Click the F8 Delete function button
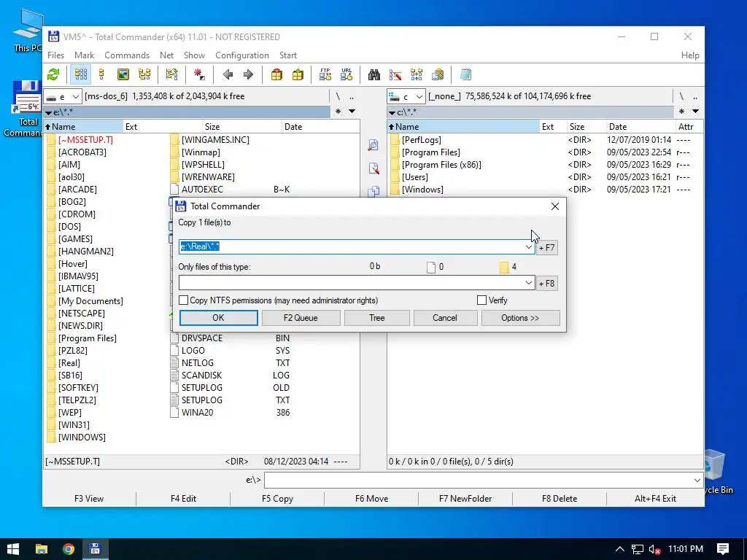 [x=560, y=499]
